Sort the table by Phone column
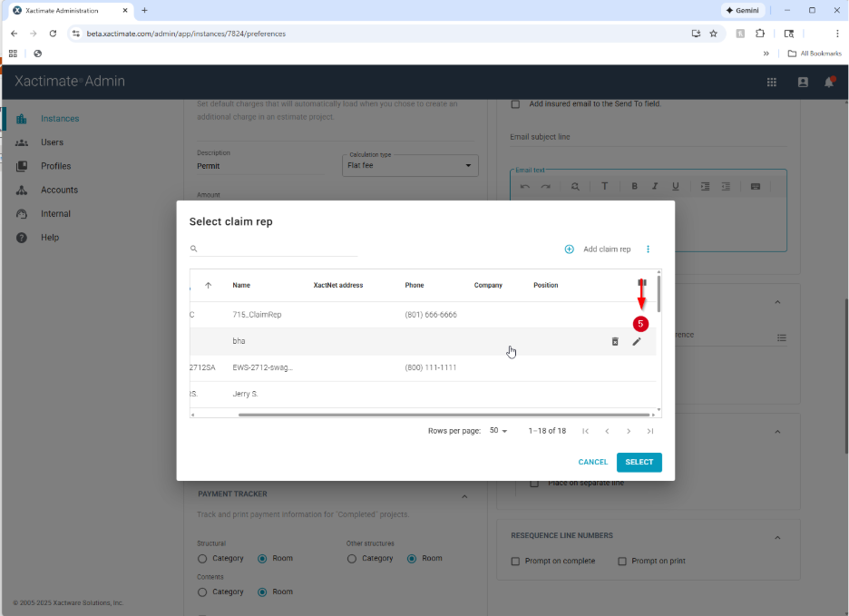The image size is (849, 616). point(415,286)
